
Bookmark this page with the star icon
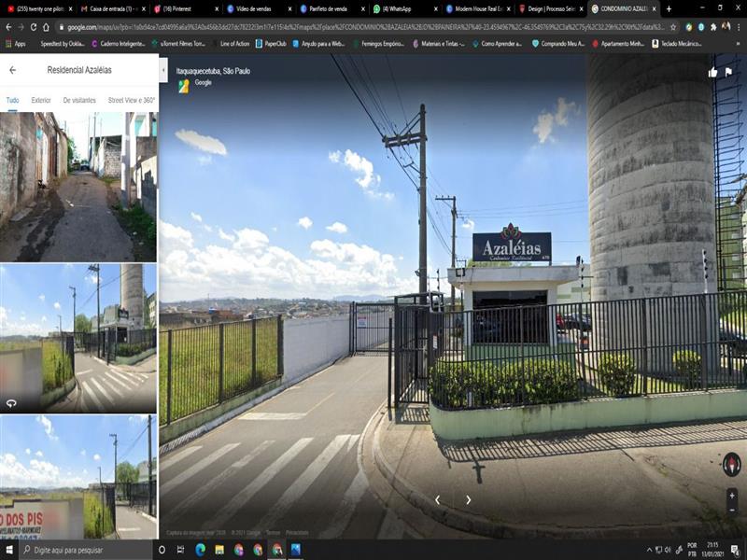tap(673, 27)
